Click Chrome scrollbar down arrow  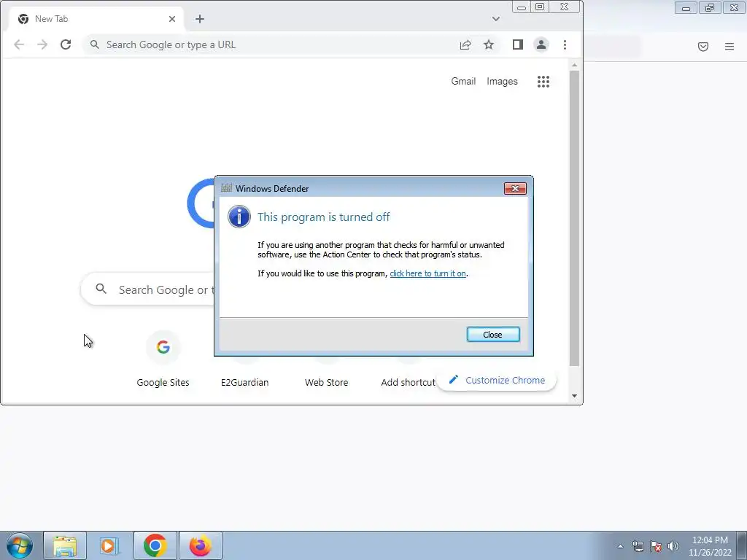(x=575, y=396)
